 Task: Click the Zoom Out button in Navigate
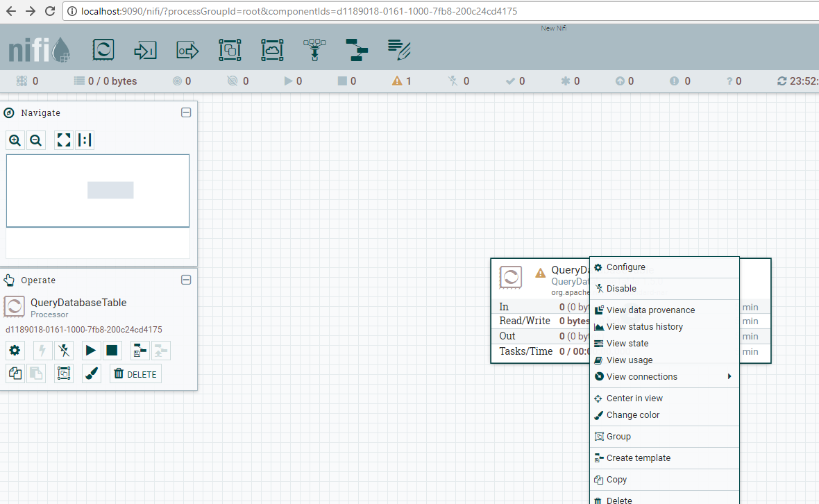[35, 140]
